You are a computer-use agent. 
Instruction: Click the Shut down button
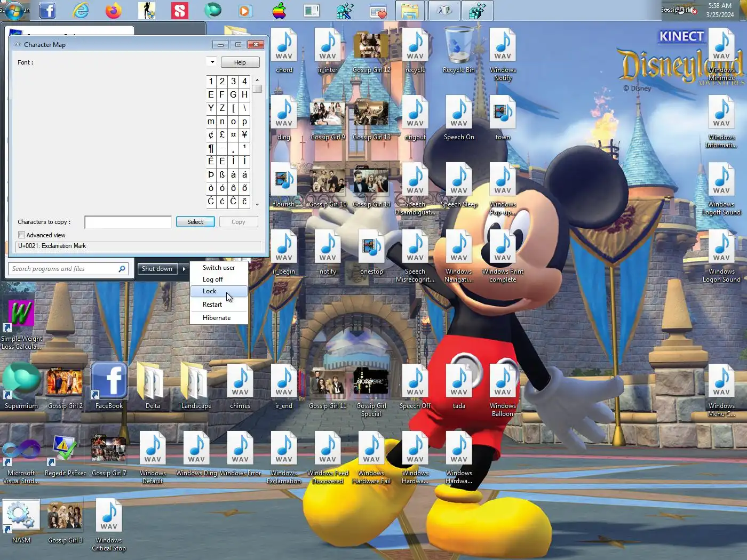(x=157, y=269)
